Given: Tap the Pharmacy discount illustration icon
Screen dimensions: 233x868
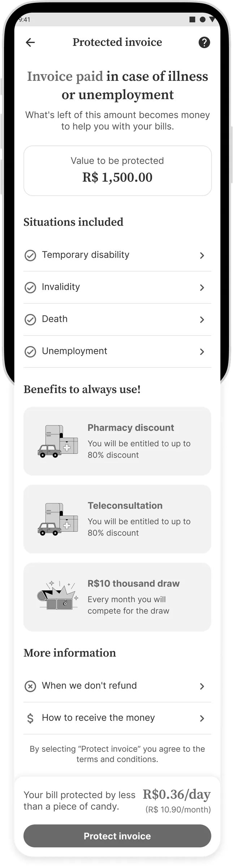Looking at the screenshot, I should pyautogui.click(x=58, y=441).
